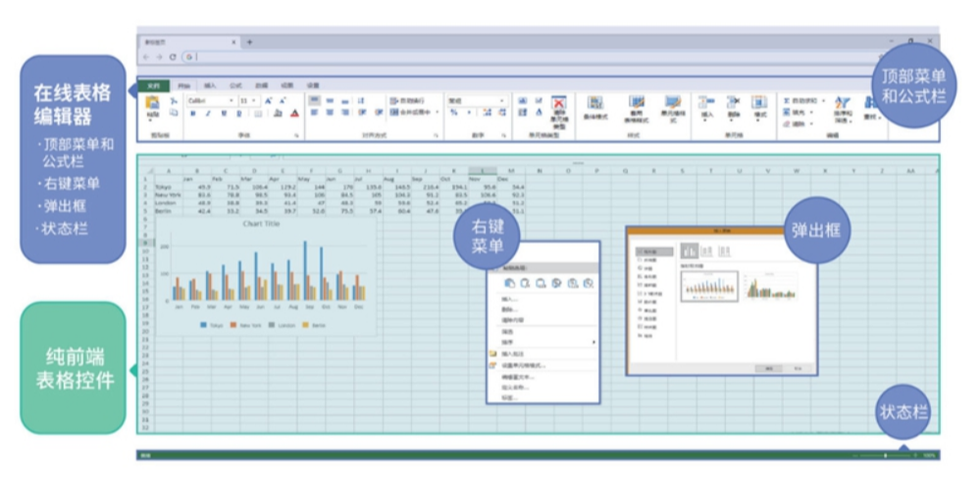Image resolution: width=980 pixels, height=477 pixels.
Task: Increase font size with the larger A icon
Action: tap(268, 101)
